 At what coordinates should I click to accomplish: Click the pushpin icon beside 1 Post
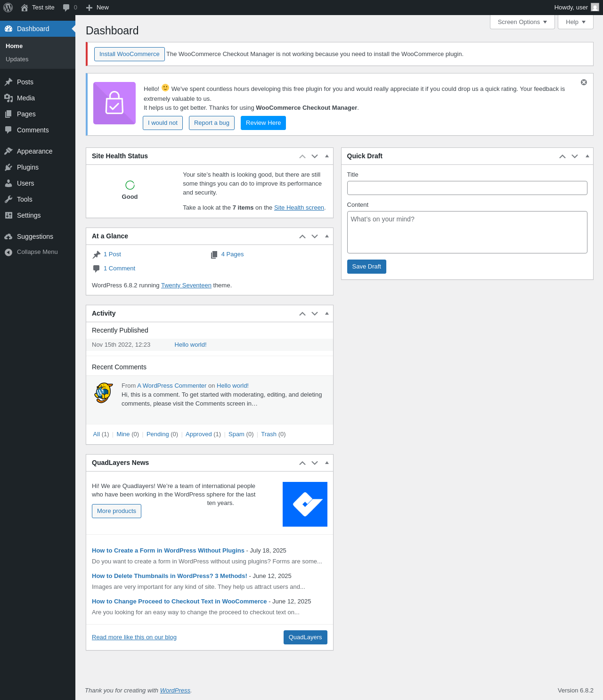(x=97, y=254)
